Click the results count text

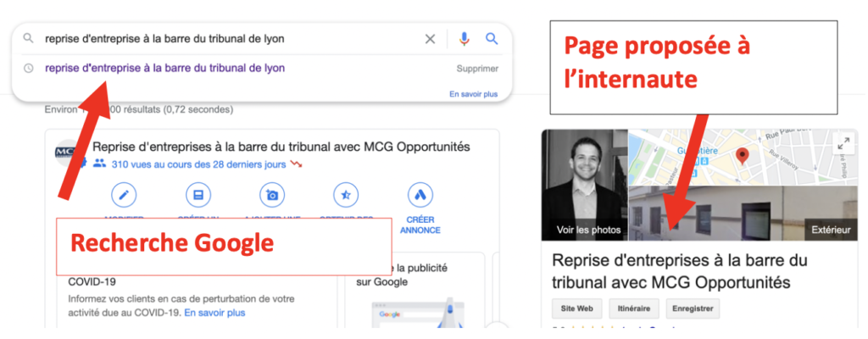[139, 109]
